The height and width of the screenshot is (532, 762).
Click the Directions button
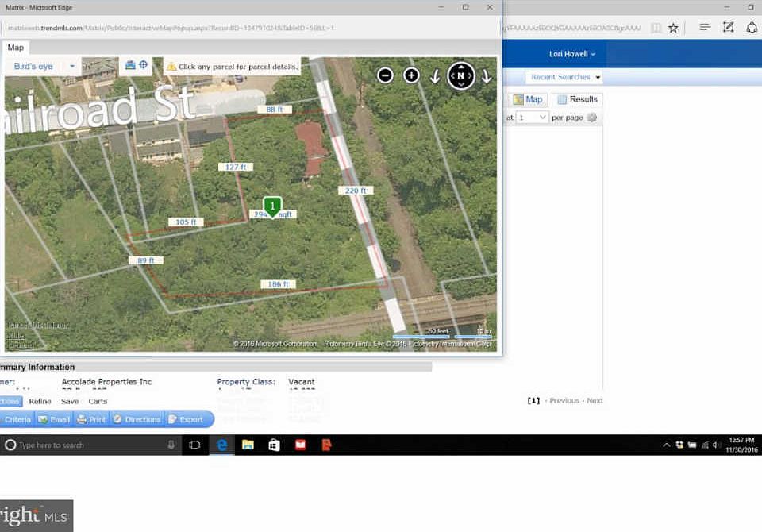coord(137,419)
